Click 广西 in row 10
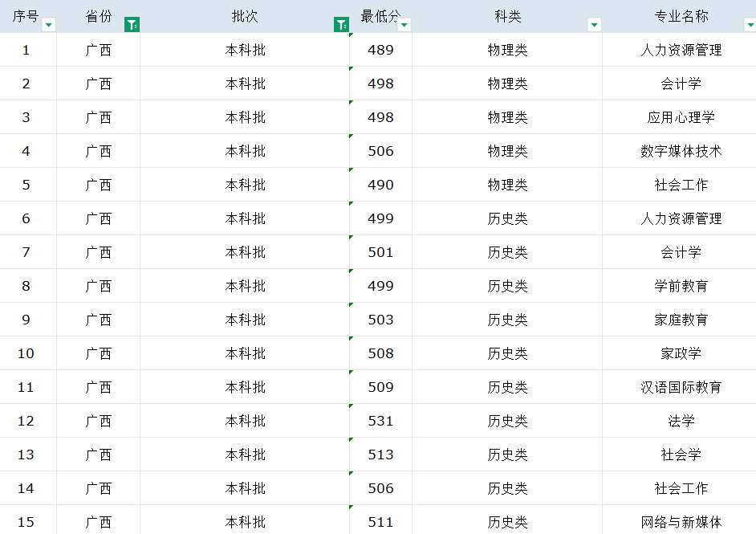Image resolution: width=756 pixels, height=534 pixels. point(99,353)
